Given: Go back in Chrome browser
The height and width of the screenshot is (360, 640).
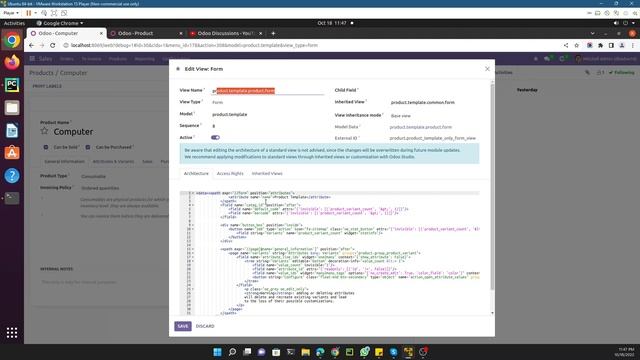Looking at the screenshot, I should point(32,45).
